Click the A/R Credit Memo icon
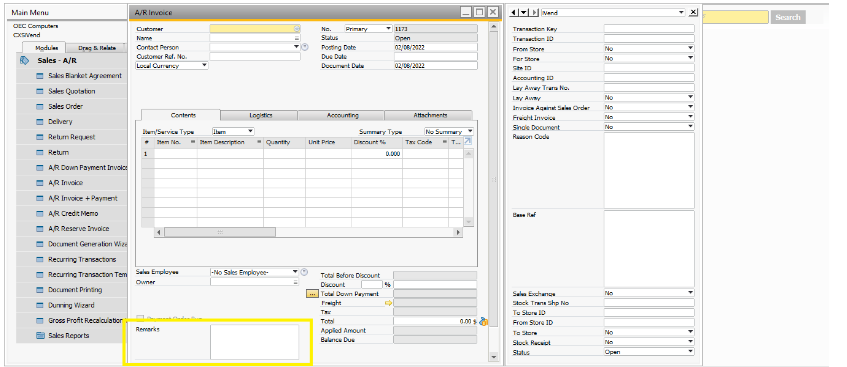Viewport: 847px width, 367px height. click(x=39, y=213)
